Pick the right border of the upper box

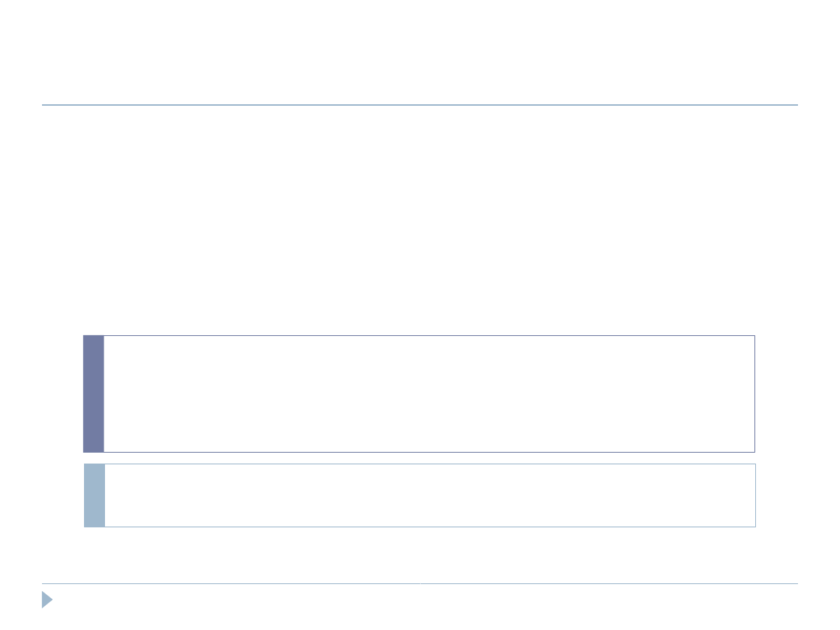click(x=754, y=394)
